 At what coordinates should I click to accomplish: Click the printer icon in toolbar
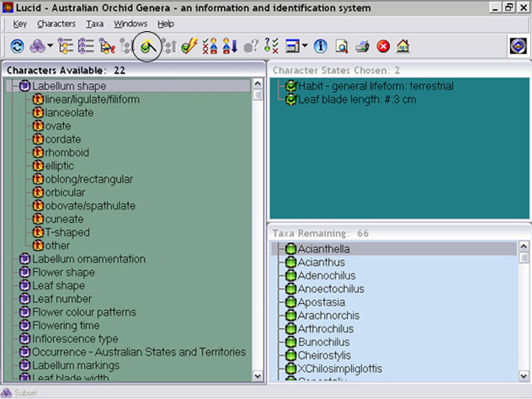click(362, 46)
